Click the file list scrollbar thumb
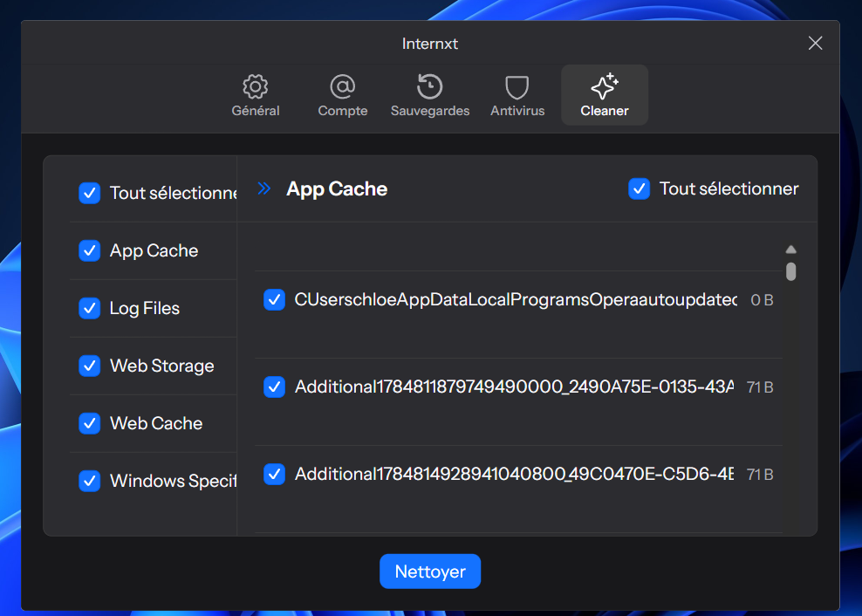 pos(791,271)
